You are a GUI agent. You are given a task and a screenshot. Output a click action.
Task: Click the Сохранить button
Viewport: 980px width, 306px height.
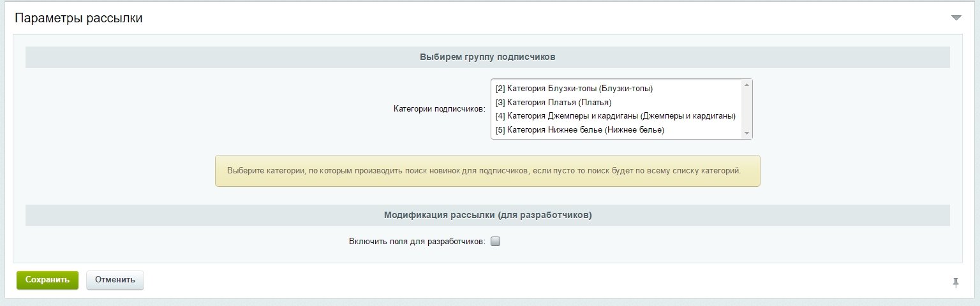47,280
